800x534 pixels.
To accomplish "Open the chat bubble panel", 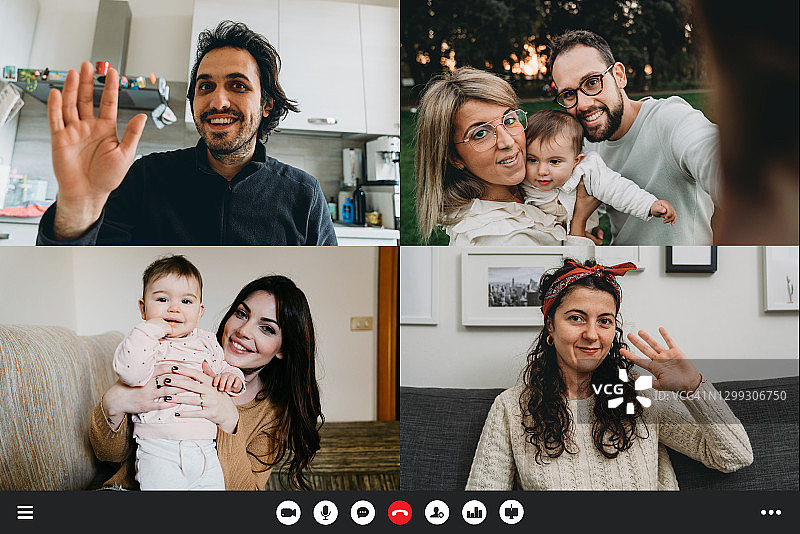I will coord(363,513).
